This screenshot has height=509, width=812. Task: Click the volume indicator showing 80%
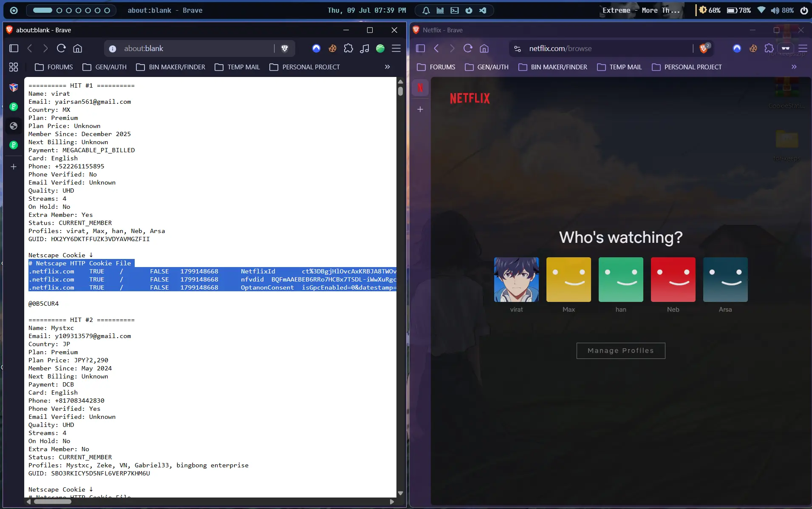(782, 10)
